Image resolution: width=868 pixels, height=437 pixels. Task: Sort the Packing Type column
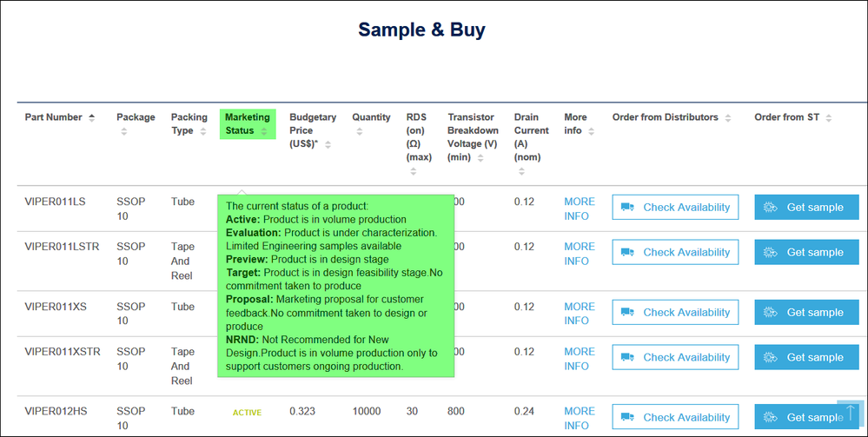203,131
